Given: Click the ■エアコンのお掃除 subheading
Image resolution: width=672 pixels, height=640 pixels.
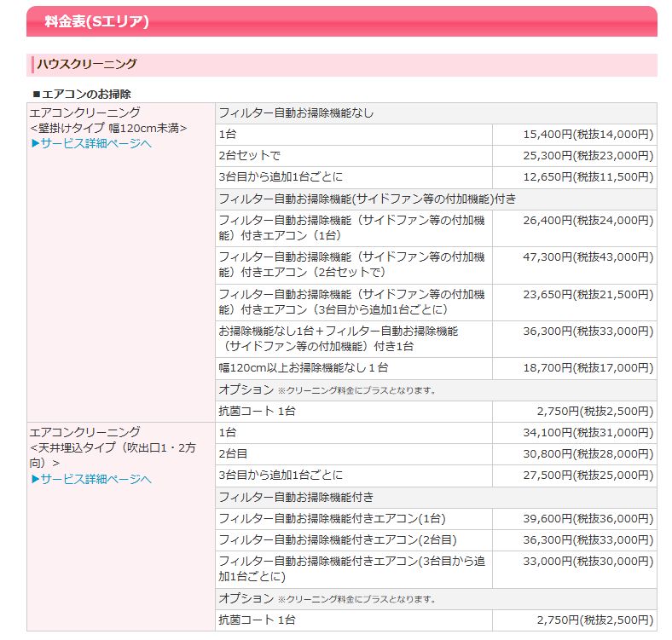Looking at the screenshot, I should point(81,93).
